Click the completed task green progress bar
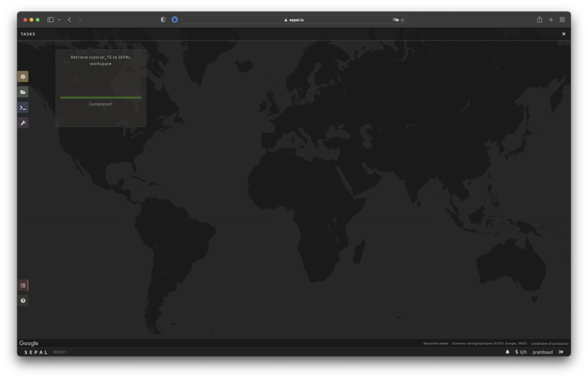This screenshot has width=588, height=379. click(101, 97)
